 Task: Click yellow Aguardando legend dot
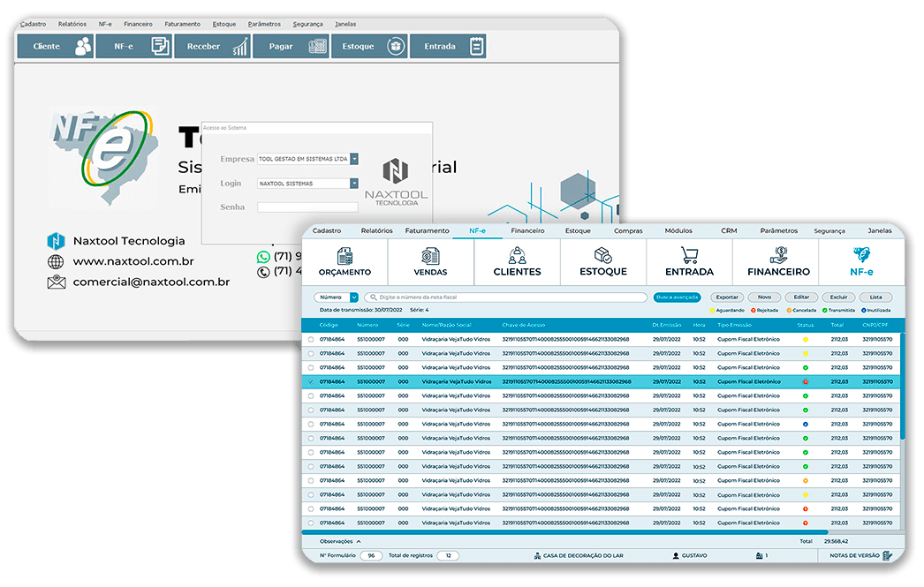[x=713, y=311]
